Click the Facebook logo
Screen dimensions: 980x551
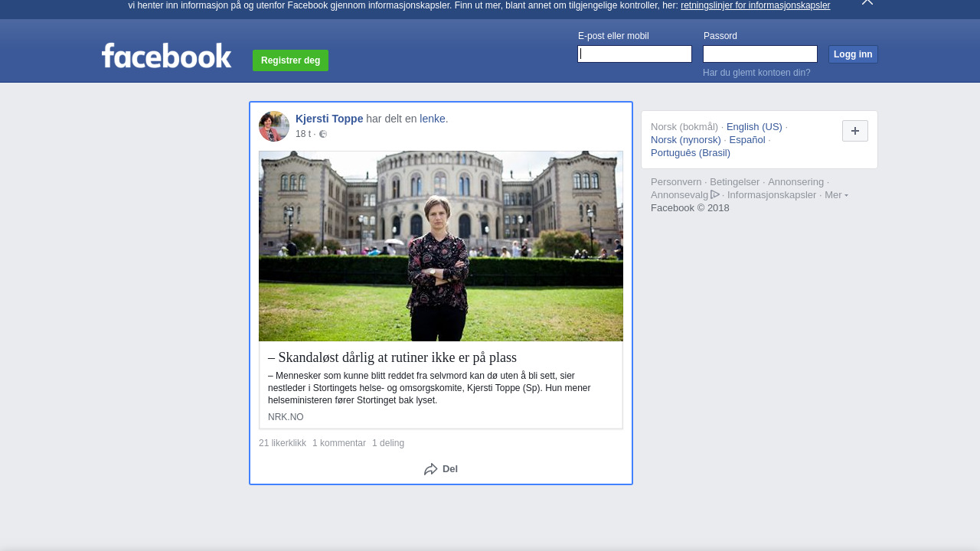coord(166,55)
